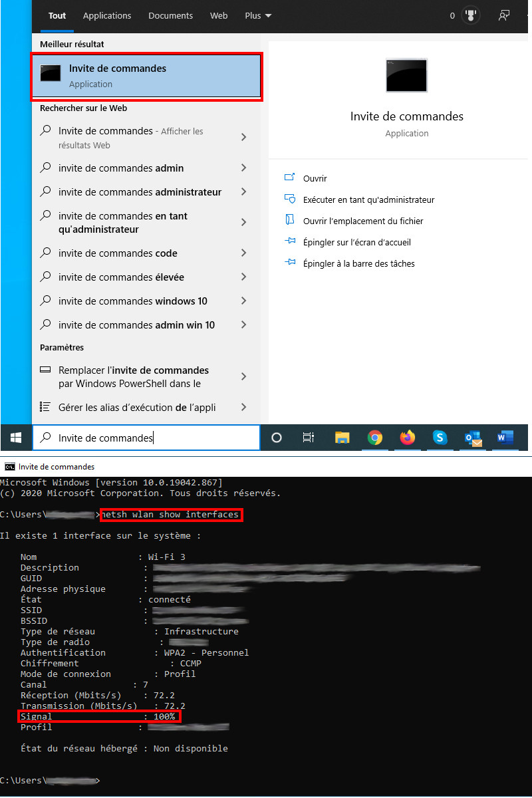
Task: Click the Wi-Fi 3 interface name
Action: (x=166, y=557)
